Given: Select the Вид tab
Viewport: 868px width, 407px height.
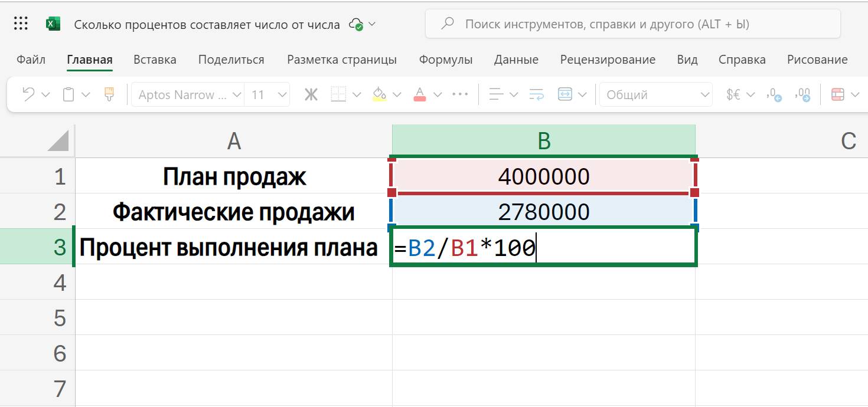Looking at the screenshot, I should pos(687,60).
